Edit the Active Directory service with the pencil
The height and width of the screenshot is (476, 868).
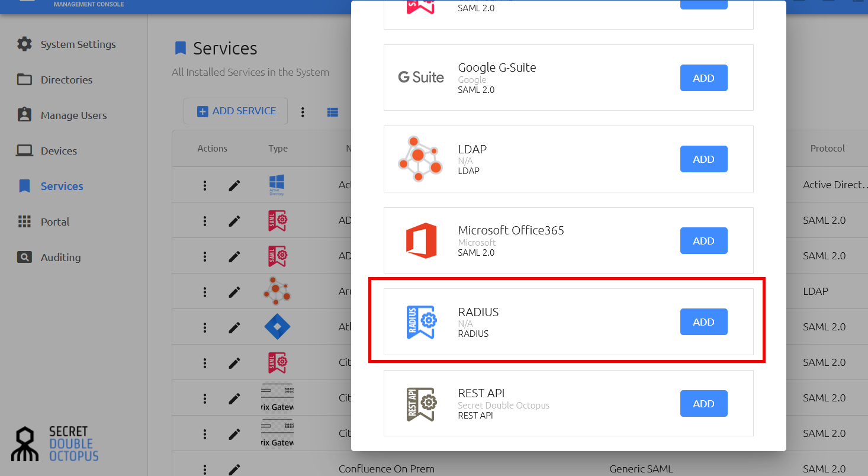point(234,185)
